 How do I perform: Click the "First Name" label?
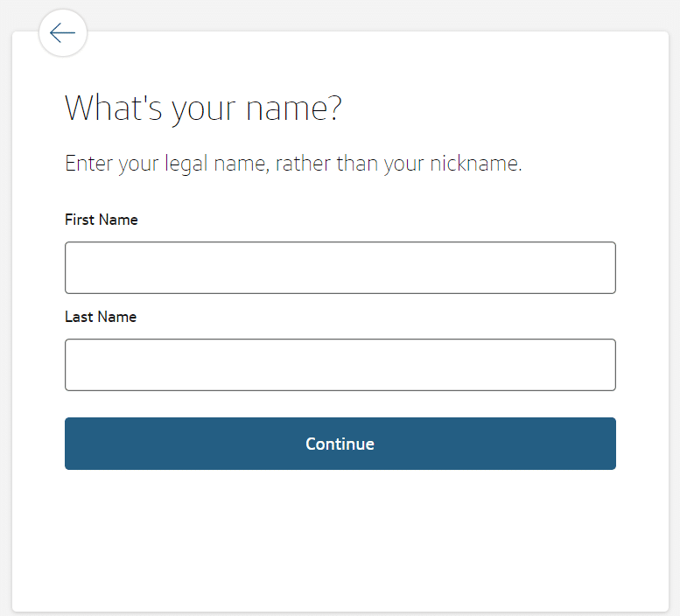click(x=102, y=220)
